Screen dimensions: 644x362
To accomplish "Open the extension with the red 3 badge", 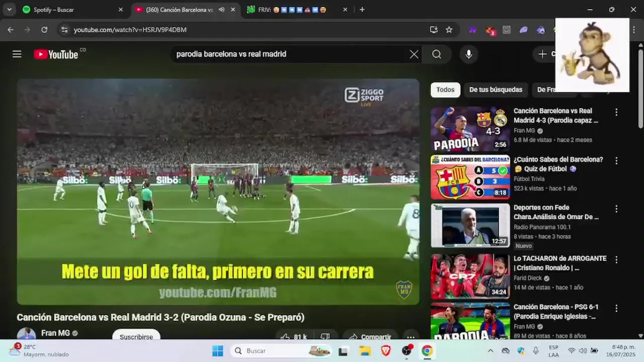I will pyautogui.click(x=490, y=30).
